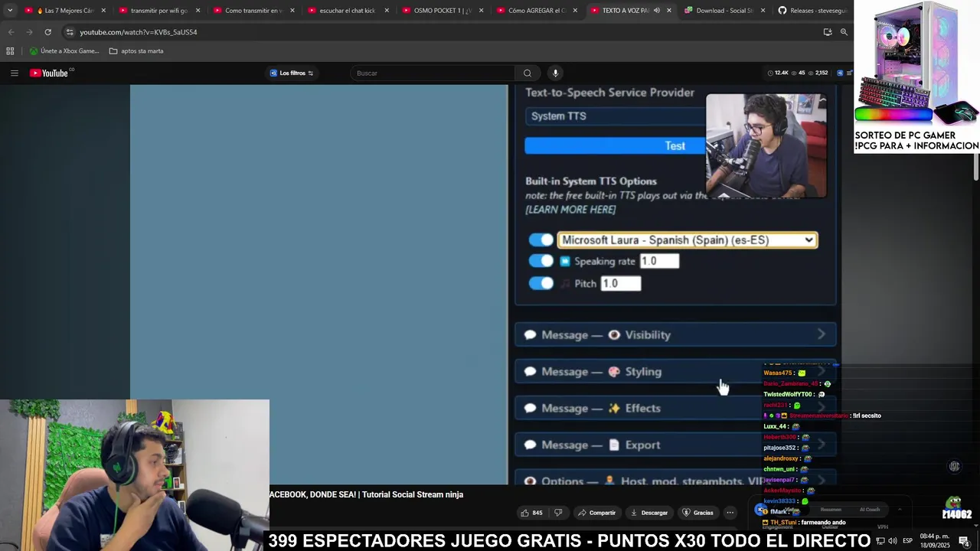
Task: Dislike the video with thumbs-down icon
Action: point(558,513)
